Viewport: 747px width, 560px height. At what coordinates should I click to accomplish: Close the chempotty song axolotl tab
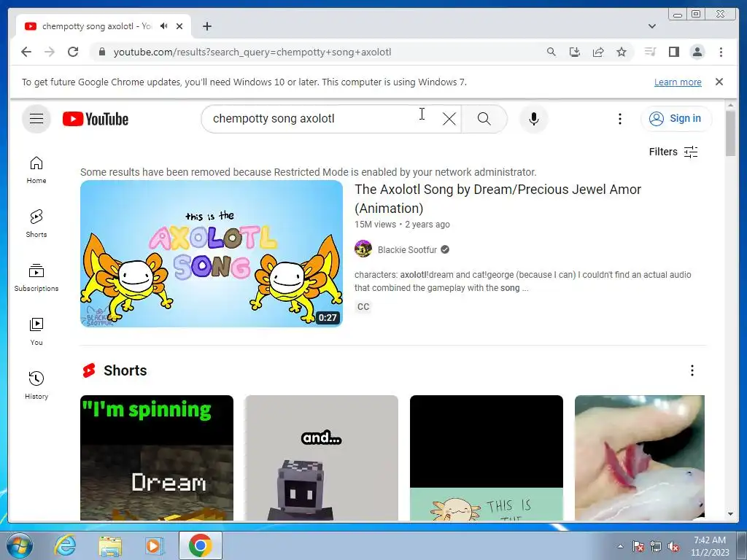pyautogui.click(x=179, y=26)
